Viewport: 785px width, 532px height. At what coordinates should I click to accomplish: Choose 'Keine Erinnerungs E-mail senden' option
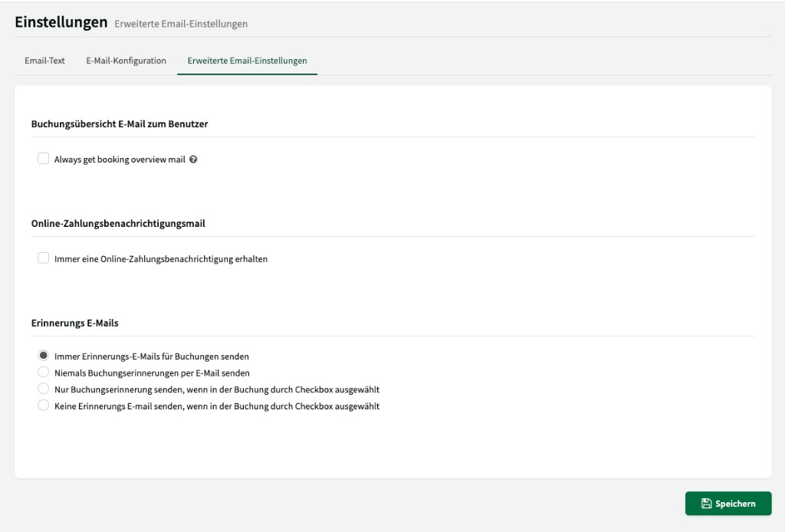coord(44,406)
